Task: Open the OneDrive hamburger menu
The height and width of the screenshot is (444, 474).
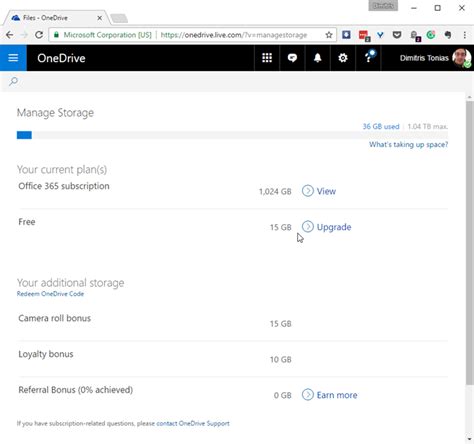Action: [x=13, y=58]
